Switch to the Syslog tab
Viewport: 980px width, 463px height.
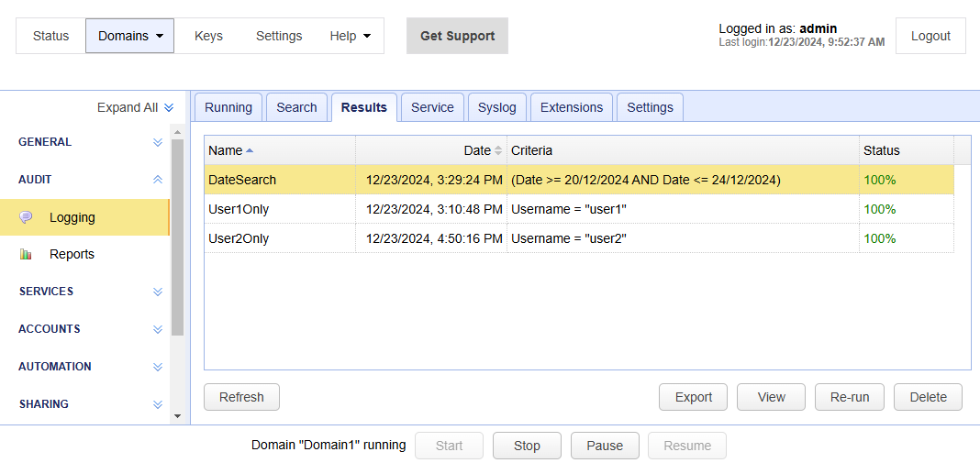(496, 107)
